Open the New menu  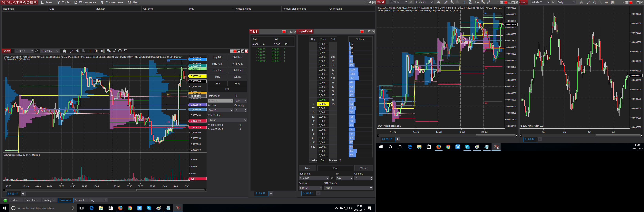[47, 2]
